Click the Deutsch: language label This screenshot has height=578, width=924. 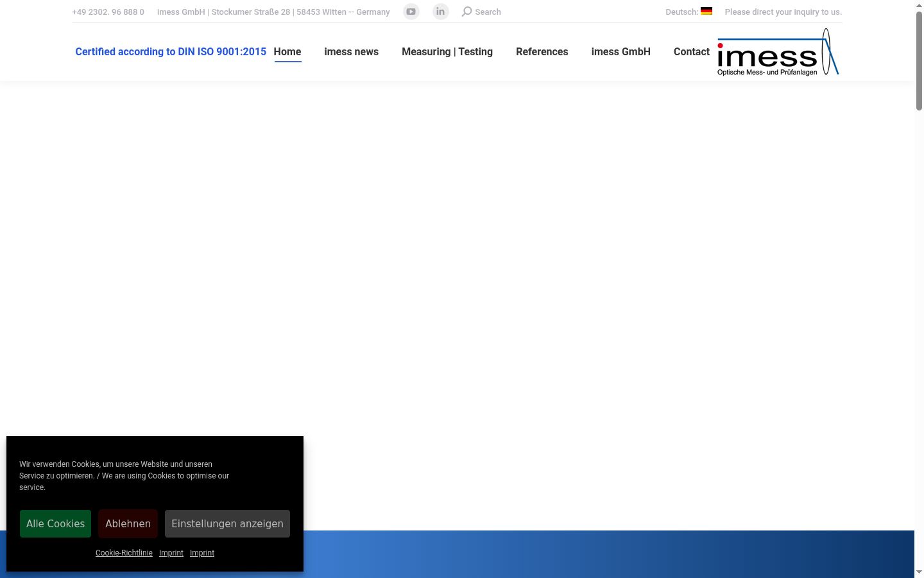point(681,12)
